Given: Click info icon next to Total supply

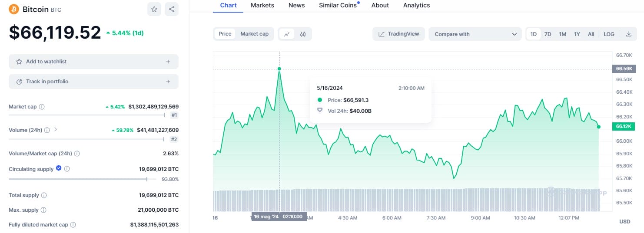Looking at the screenshot, I should (44, 196).
